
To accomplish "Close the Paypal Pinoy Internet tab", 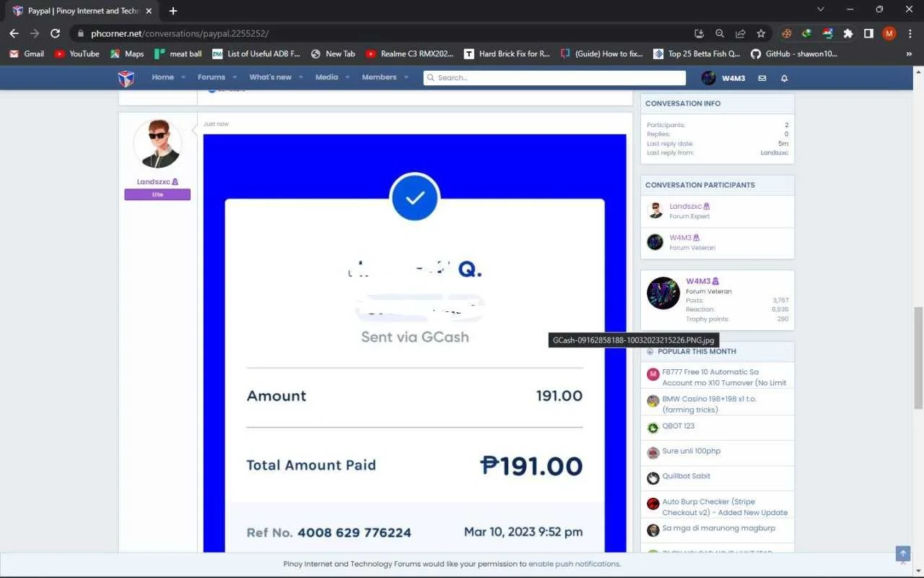I will (x=149, y=11).
